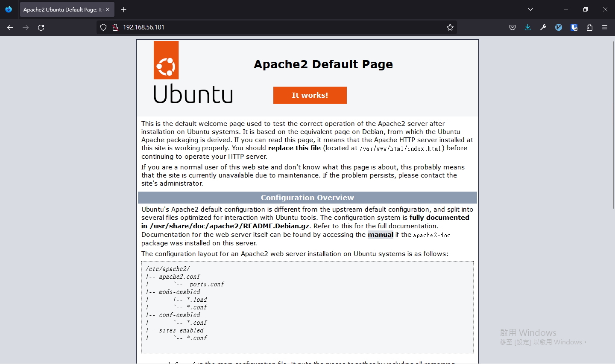Open the Downloads panel
This screenshot has height=364, width=615.
[528, 27]
